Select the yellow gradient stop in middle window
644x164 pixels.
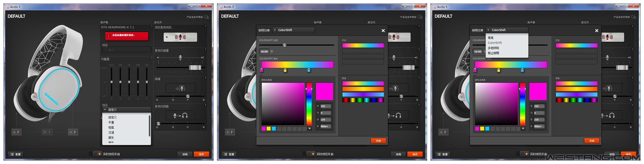(x=285, y=71)
